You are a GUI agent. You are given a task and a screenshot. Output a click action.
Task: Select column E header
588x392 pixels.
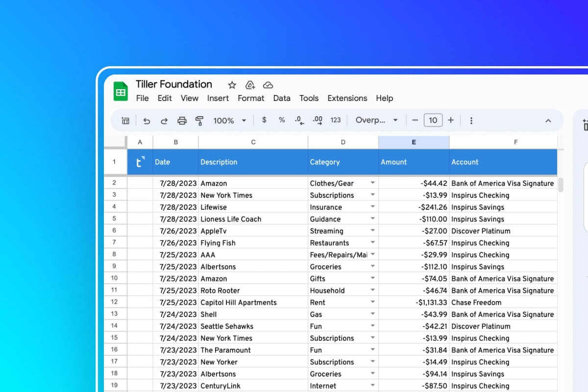(414, 142)
